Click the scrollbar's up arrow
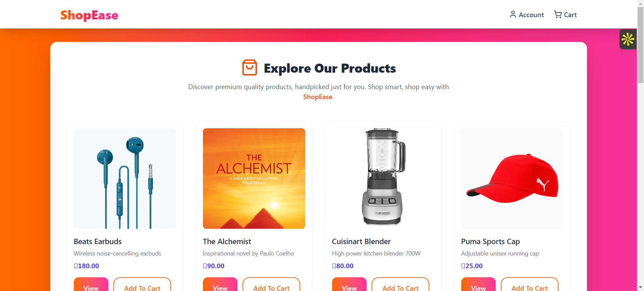644x291 pixels. click(x=640, y=3)
